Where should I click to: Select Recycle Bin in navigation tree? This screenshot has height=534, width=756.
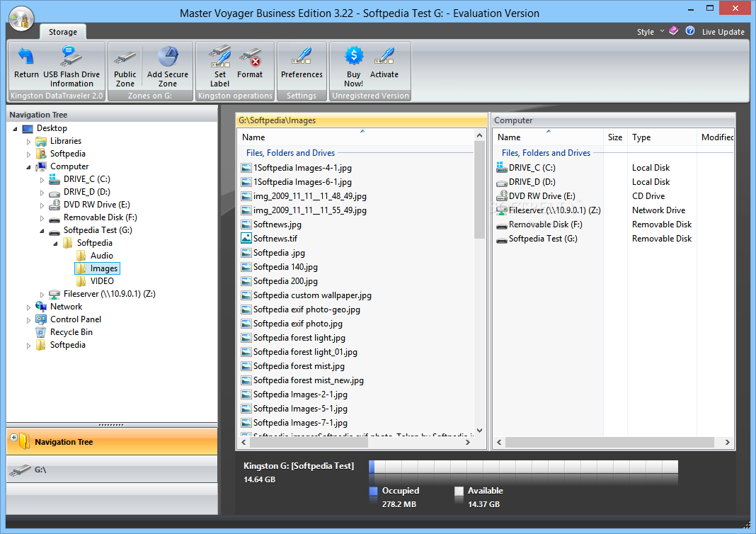point(64,332)
